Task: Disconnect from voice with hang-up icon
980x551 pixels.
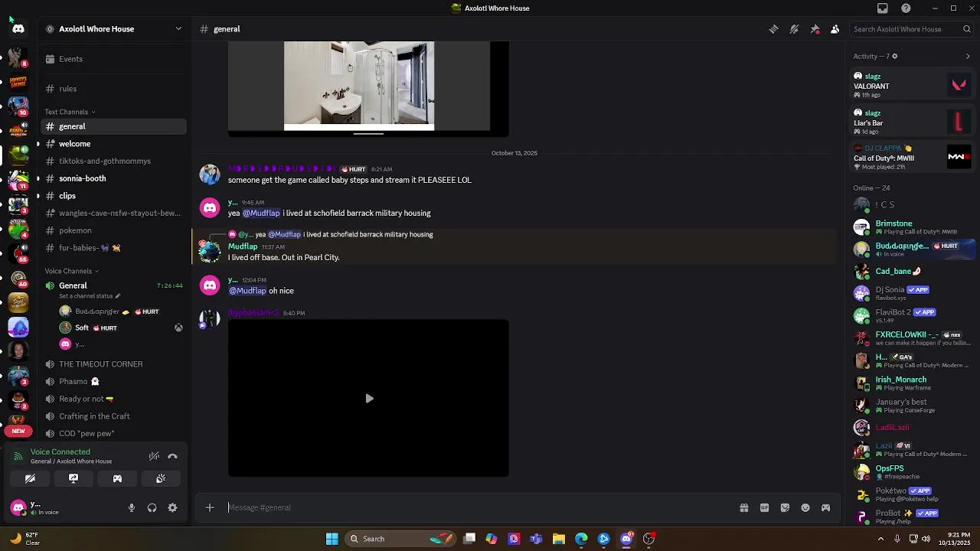Action: [173, 456]
